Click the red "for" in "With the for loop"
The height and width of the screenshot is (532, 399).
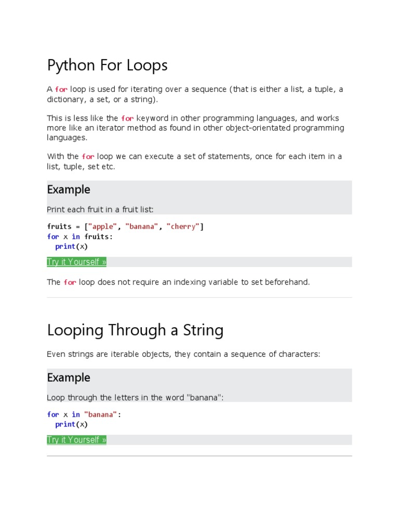88,156
